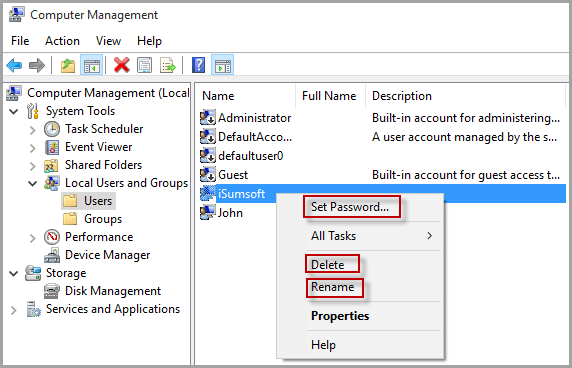Click the Storage icon in tree

pos(33,273)
